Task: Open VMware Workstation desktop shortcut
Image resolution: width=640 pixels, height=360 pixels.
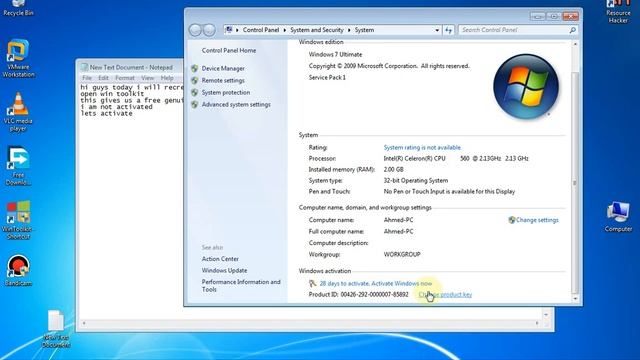Action: 18,58
